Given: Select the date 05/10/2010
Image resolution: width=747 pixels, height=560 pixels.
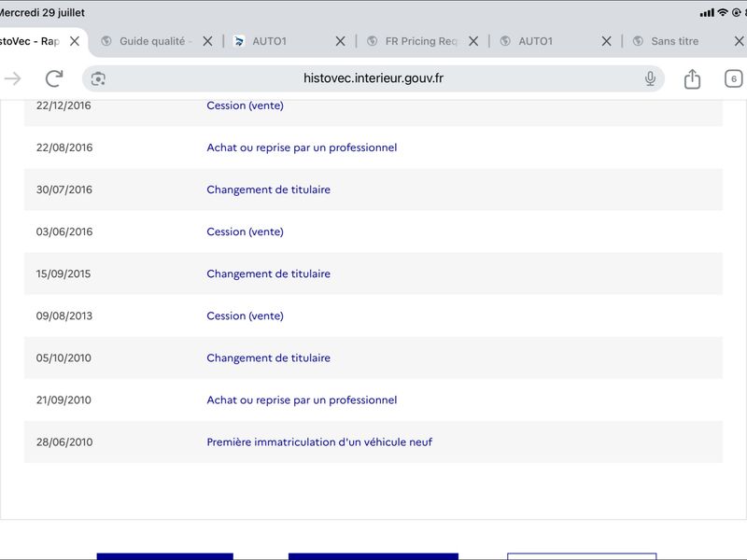Looking at the screenshot, I should [x=63, y=358].
